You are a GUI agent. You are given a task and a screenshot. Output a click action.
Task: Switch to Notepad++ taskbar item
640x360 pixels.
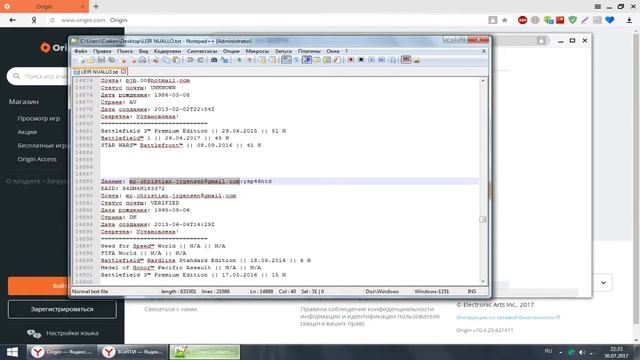point(205,352)
